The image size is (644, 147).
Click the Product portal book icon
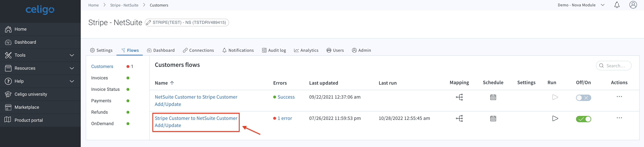(8, 120)
